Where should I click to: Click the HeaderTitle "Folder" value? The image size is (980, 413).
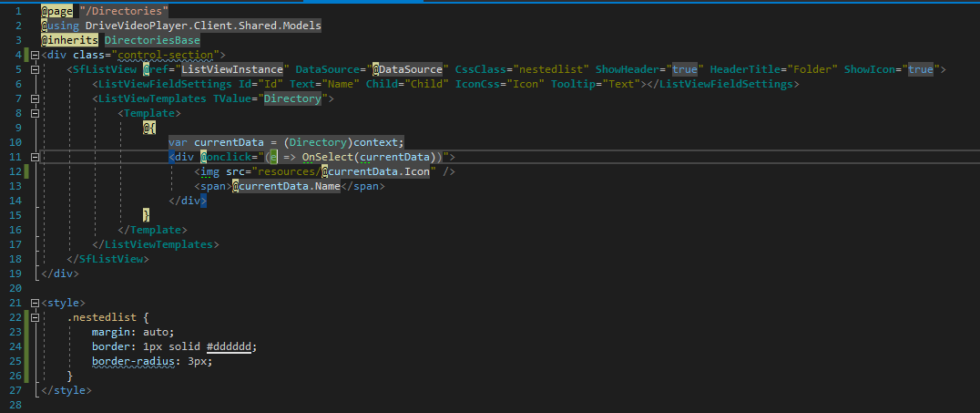[812, 69]
